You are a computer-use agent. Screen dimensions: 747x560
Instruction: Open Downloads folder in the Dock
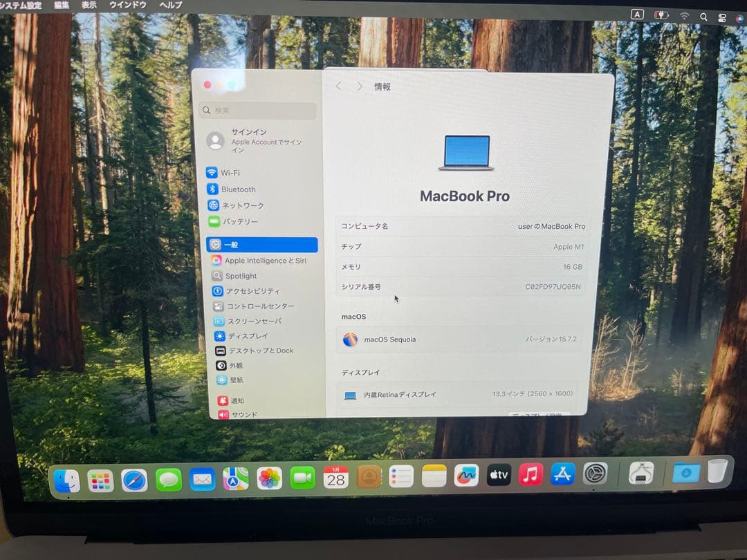point(686,472)
